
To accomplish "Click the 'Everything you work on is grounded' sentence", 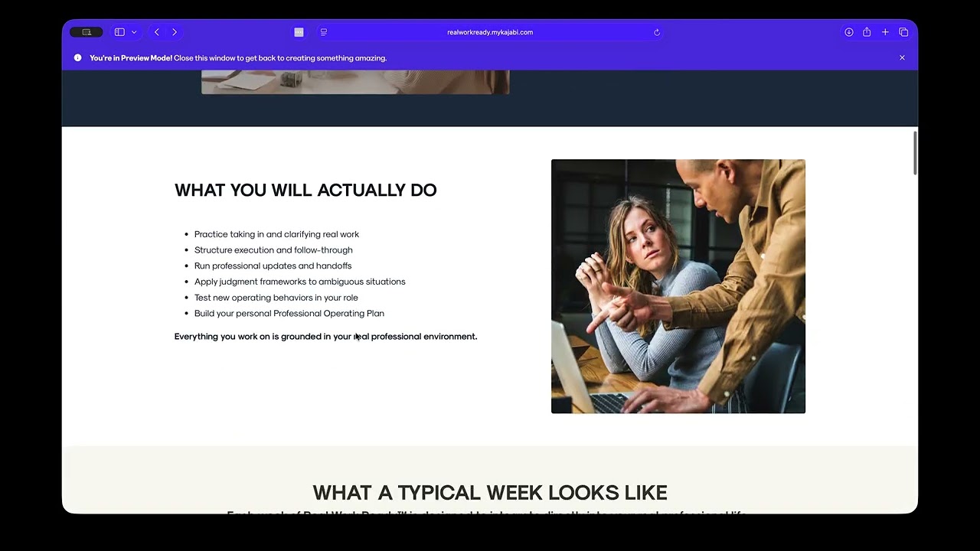I will (325, 336).
